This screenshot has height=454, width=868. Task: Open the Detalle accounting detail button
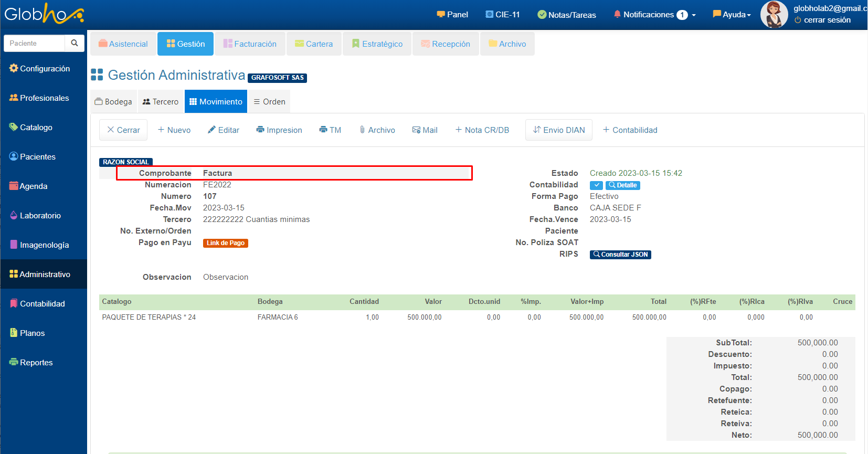623,185
